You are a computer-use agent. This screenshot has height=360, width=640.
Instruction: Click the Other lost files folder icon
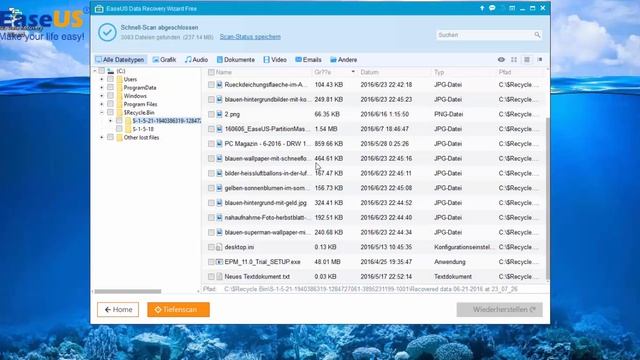point(119,138)
